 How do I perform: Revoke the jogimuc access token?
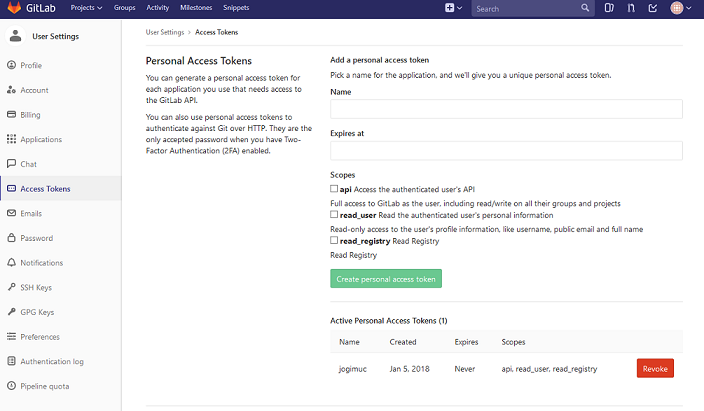(655, 368)
